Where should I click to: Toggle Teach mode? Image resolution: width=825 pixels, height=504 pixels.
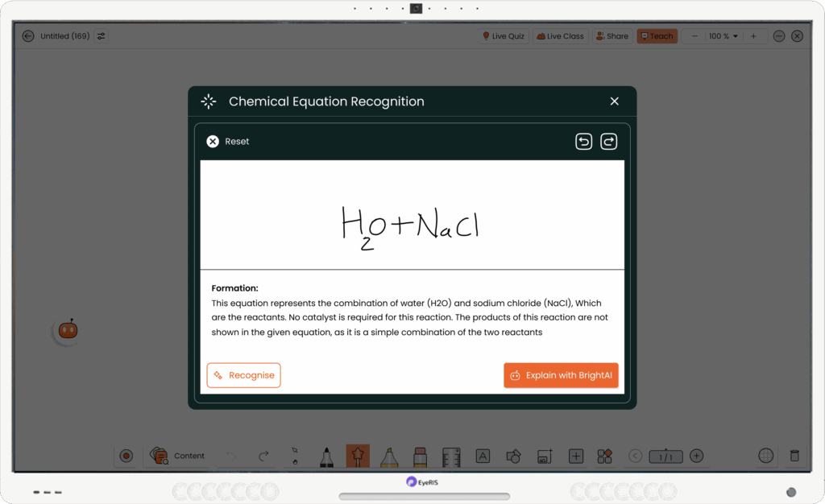pos(656,36)
